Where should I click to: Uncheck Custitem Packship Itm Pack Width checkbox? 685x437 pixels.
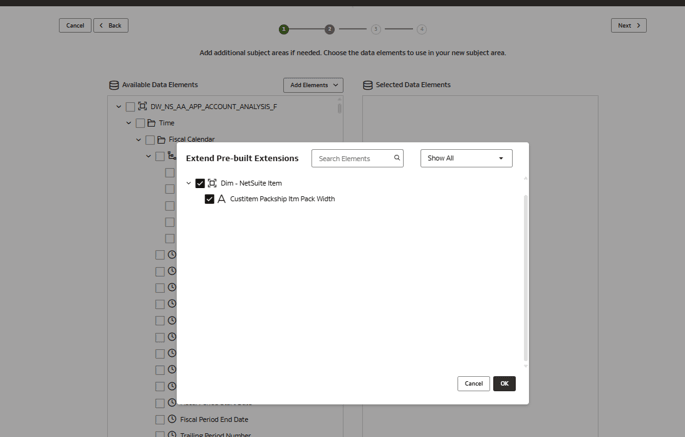210,199
